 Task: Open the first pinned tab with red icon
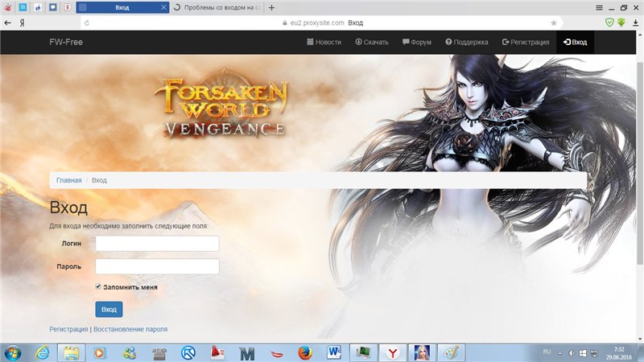point(8,7)
